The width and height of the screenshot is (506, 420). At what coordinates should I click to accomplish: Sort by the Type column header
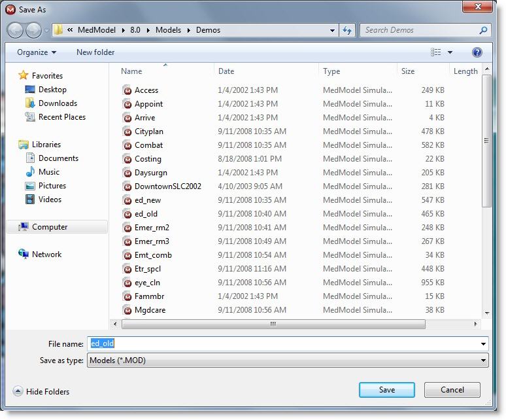[x=331, y=71]
